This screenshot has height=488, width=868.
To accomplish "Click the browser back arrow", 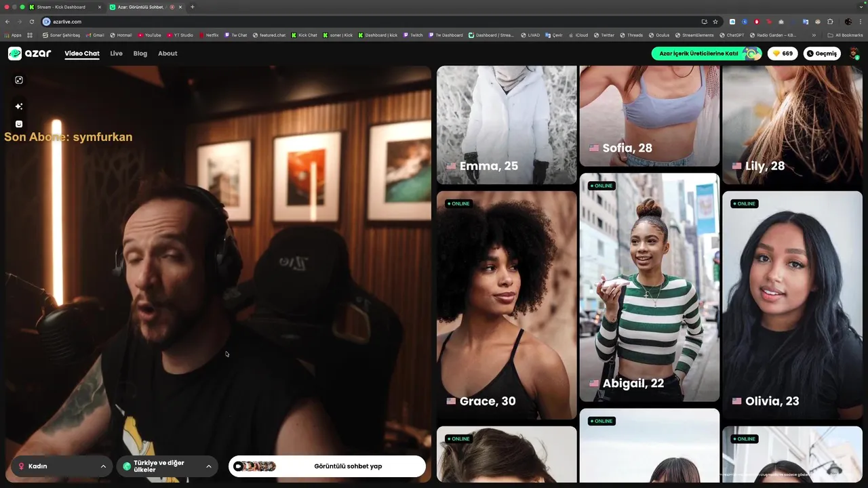I will (x=7, y=22).
